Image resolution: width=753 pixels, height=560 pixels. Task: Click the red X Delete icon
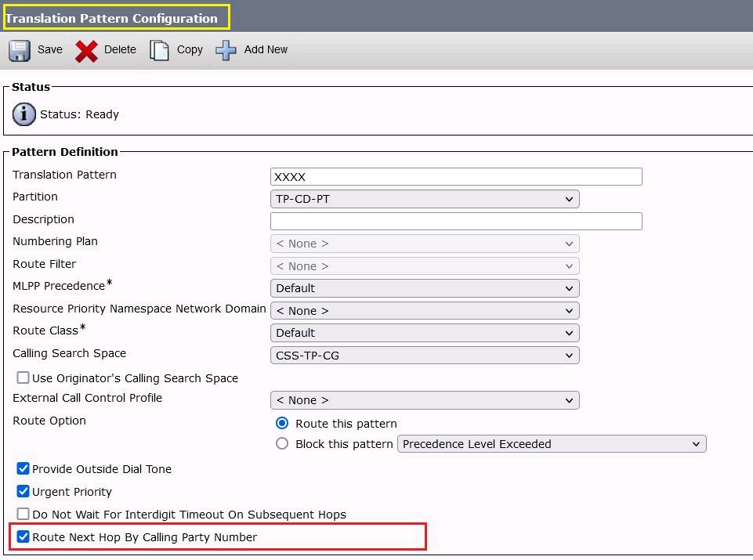pos(85,49)
